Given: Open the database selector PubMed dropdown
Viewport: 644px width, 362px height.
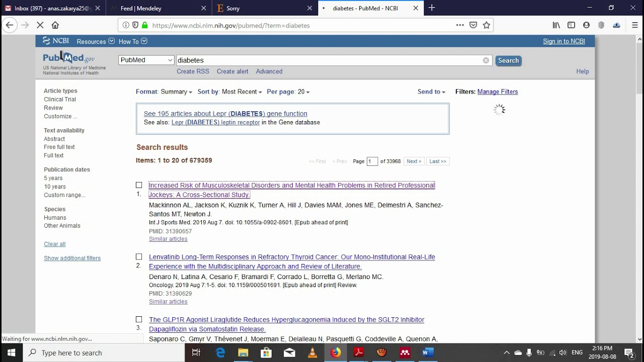Looking at the screenshot, I should (x=146, y=60).
